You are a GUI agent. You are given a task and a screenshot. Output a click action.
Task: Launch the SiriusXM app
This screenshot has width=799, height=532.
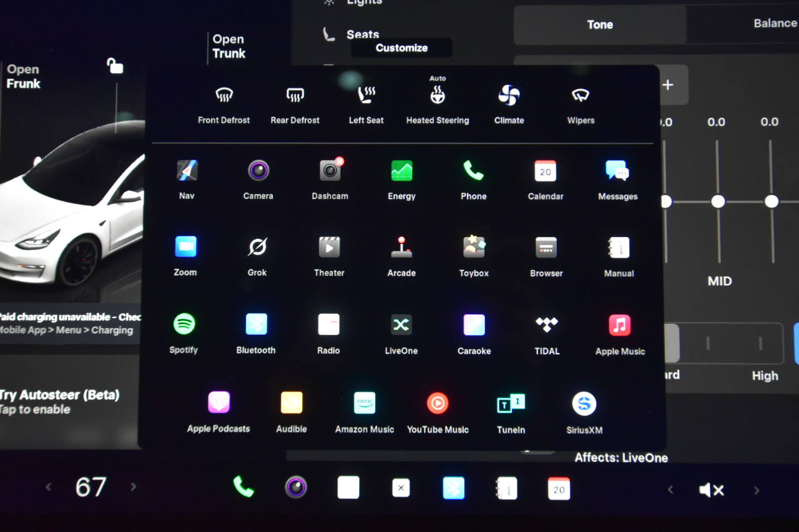click(584, 404)
